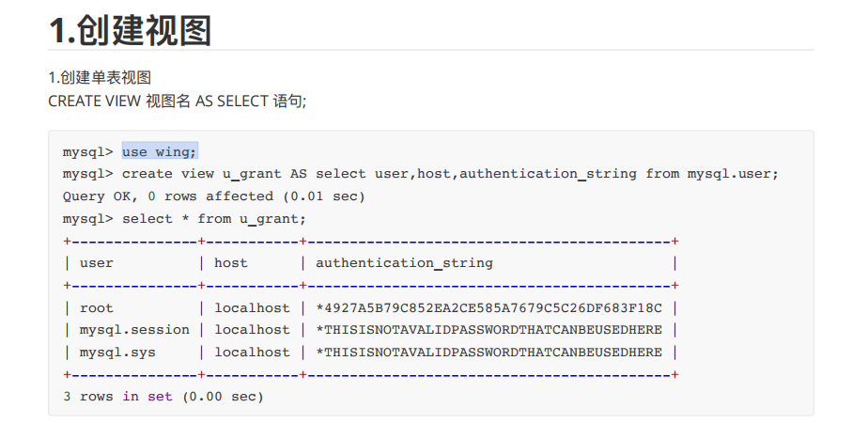Click the "Query OK, 0 rows affected" line
This screenshot has height=439, width=868.
pos(213,196)
